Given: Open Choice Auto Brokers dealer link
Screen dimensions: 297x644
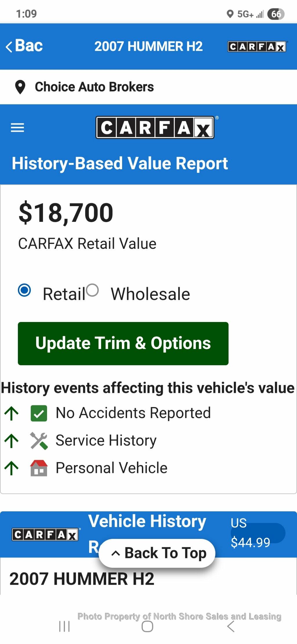Looking at the screenshot, I should (x=94, y=87).
